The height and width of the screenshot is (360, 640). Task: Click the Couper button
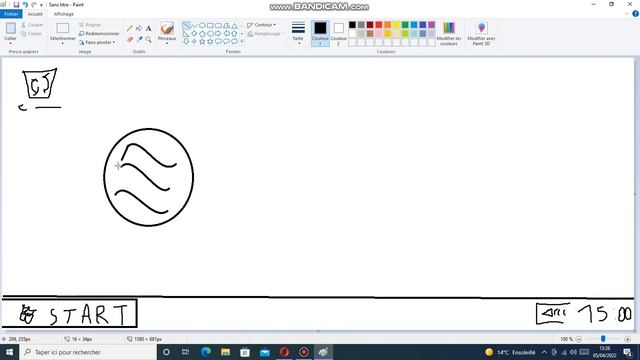[x=32, y=25]
